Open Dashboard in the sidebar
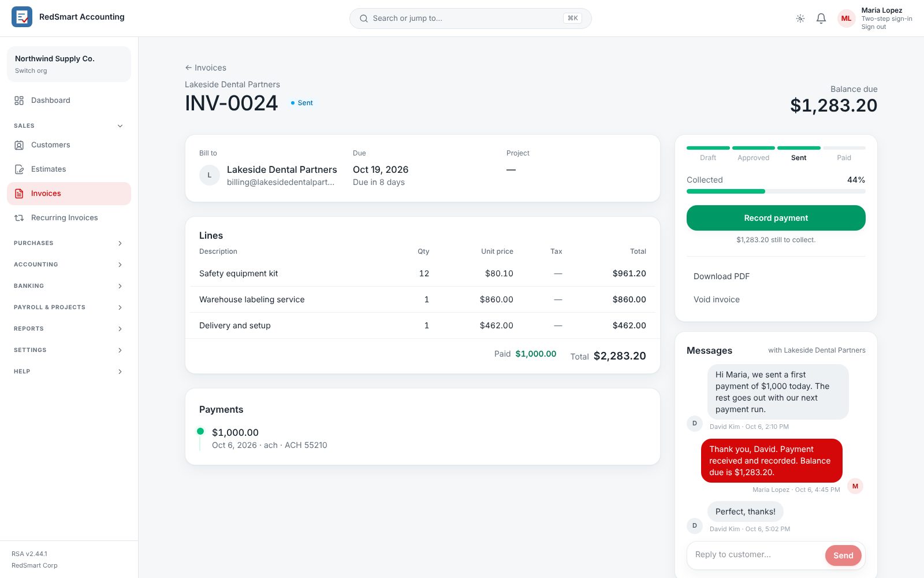The image size is (924, 578). 69,101
